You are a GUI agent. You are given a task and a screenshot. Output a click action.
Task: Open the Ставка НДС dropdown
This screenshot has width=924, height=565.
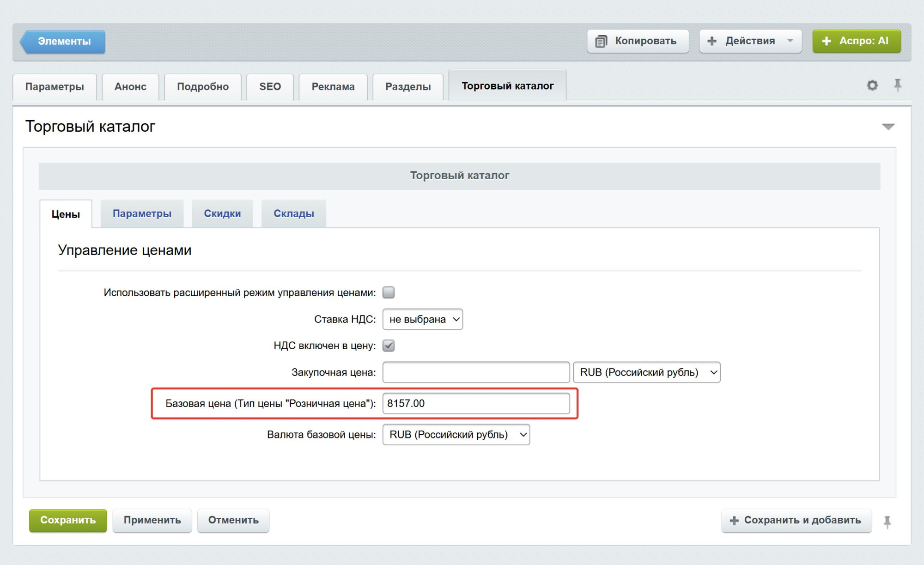(x=422, y=319)
